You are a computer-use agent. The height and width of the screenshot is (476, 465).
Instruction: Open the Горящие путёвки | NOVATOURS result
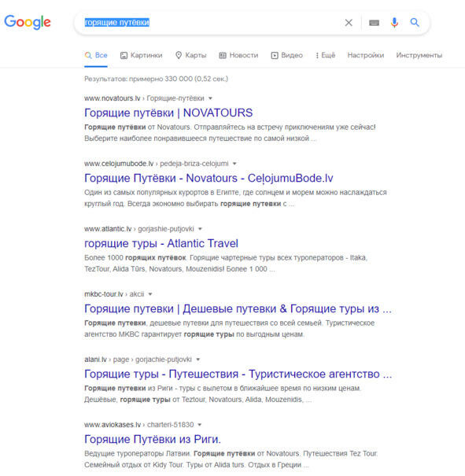click(168, 113)
